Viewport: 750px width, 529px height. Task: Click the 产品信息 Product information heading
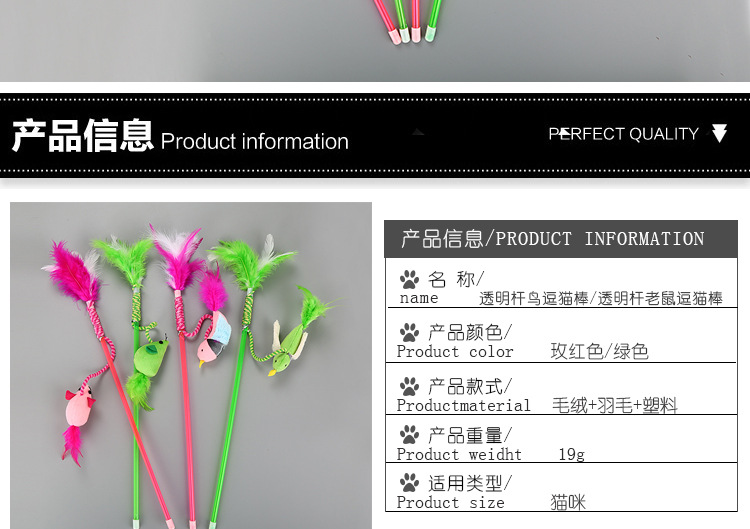click(180, 136)
